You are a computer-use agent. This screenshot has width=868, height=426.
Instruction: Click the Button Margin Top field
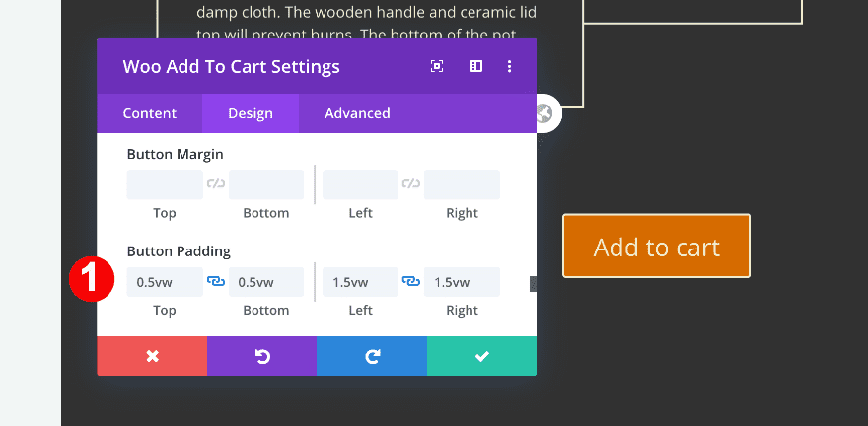click(165, 184)
